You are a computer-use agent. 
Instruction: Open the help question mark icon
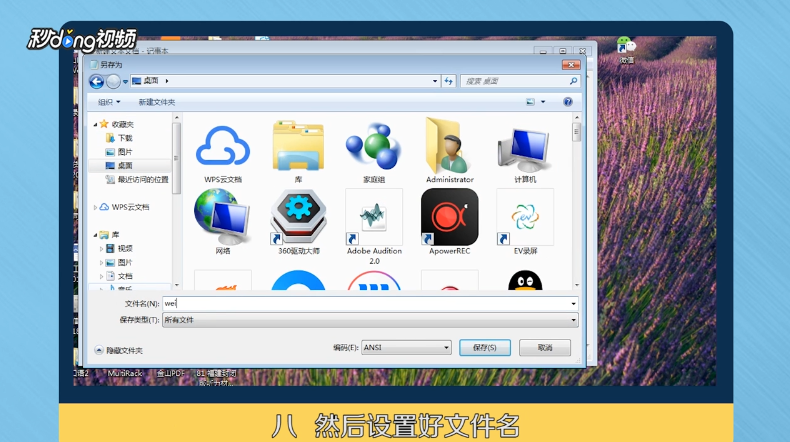(568, 102)
